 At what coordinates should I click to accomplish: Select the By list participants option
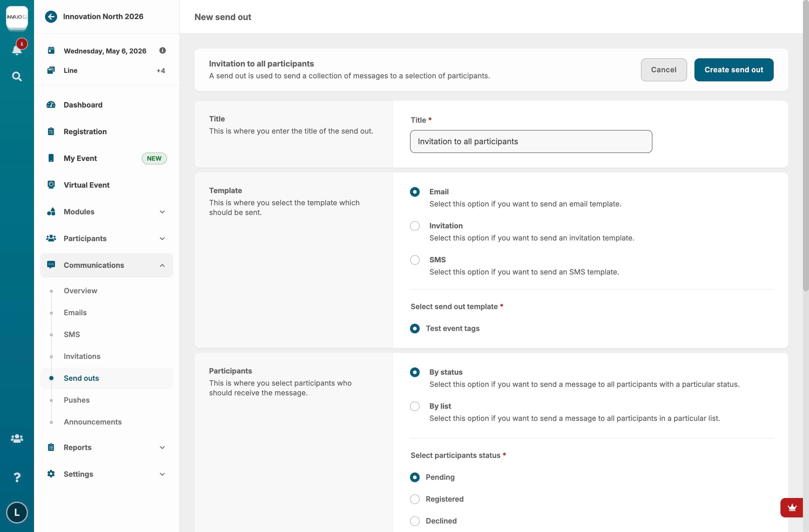pyautogui.click(x=414, y=406)
